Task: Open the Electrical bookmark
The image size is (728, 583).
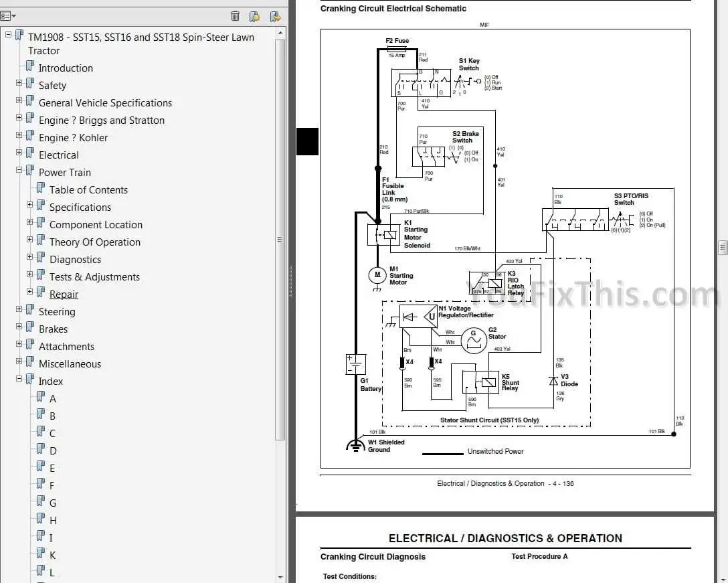Action: (x=58, y=155)
